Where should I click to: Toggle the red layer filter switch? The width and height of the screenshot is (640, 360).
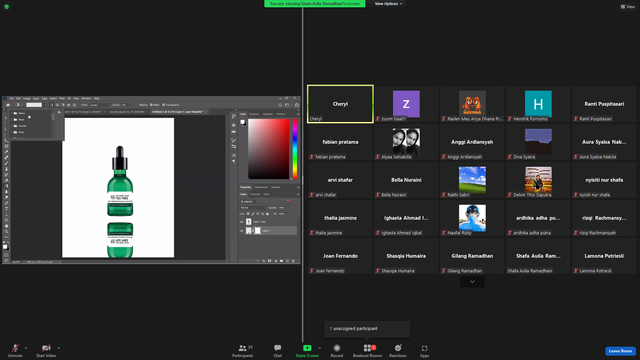pos(288,201)
